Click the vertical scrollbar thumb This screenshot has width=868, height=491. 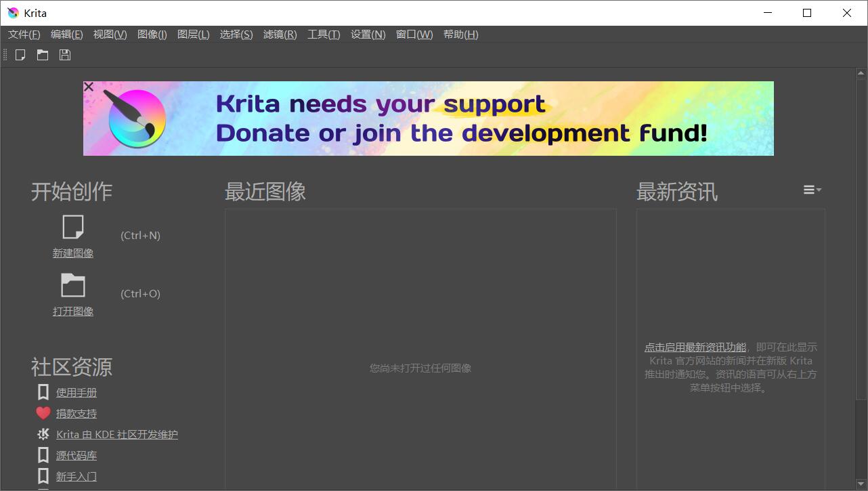tap(861, 239)
